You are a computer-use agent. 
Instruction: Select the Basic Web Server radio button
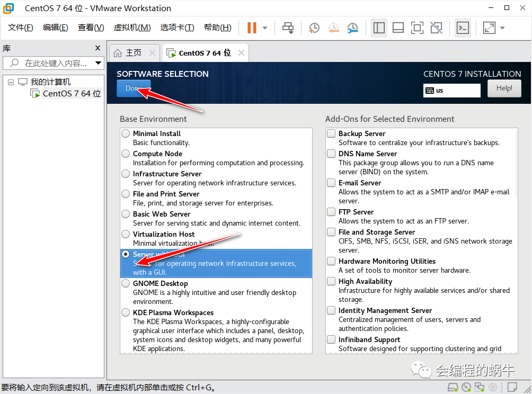coord(126,214)
